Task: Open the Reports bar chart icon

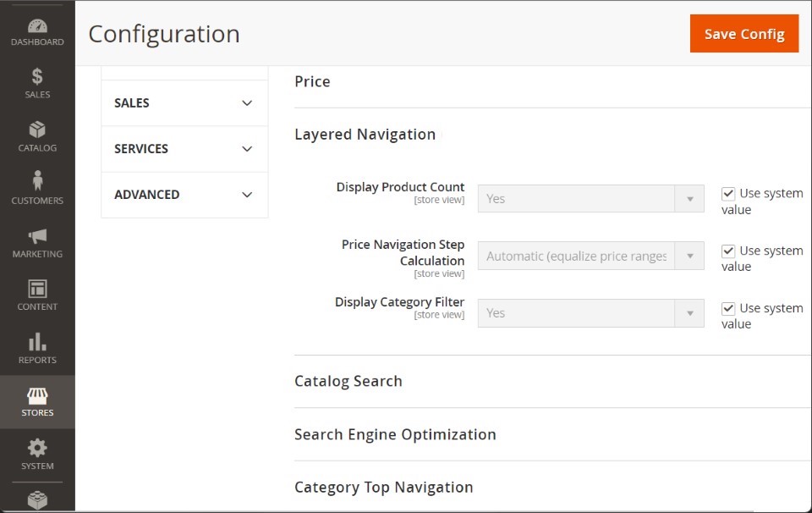Action: (x=37, y=341)
